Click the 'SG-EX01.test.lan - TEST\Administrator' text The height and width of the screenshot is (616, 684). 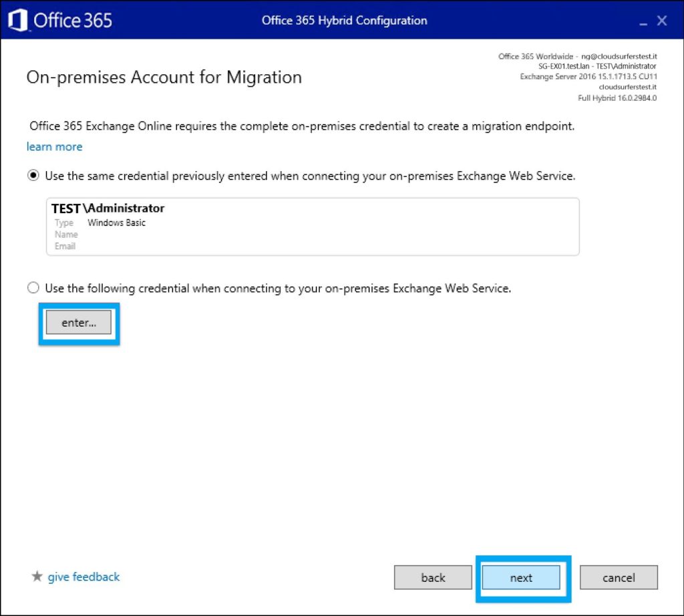597,66
